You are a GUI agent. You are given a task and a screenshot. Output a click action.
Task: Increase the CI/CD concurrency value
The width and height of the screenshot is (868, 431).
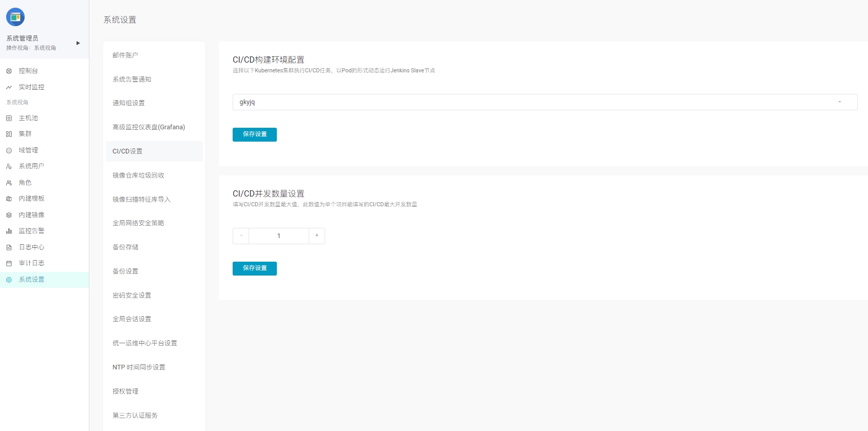[317, 236]
